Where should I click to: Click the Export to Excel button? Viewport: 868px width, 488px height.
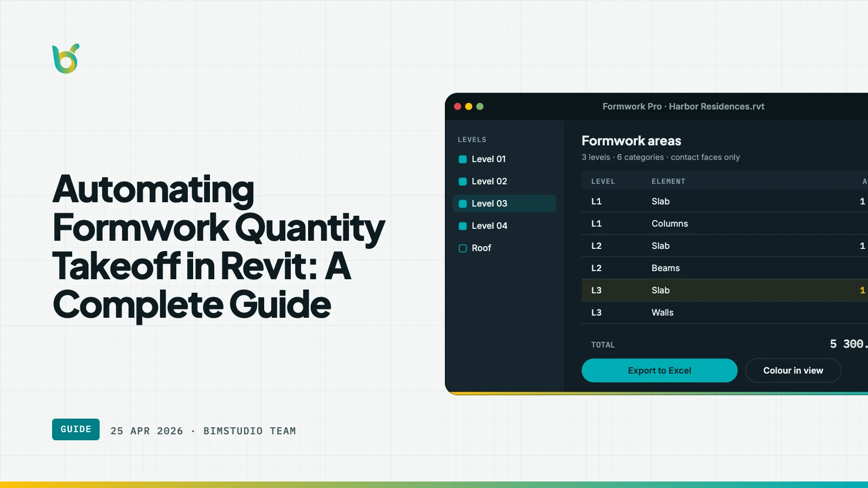click(659, 370)
